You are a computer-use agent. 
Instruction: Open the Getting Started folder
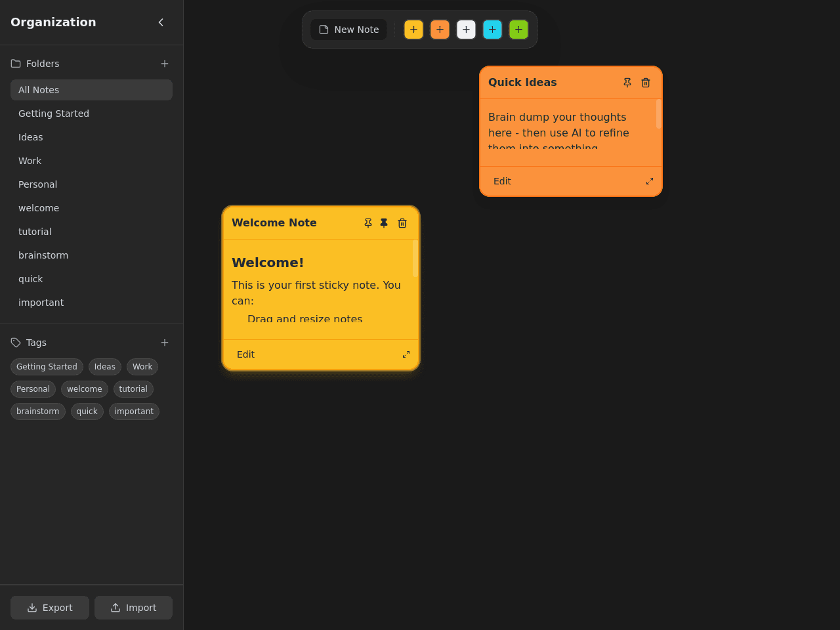pos(91,114)
